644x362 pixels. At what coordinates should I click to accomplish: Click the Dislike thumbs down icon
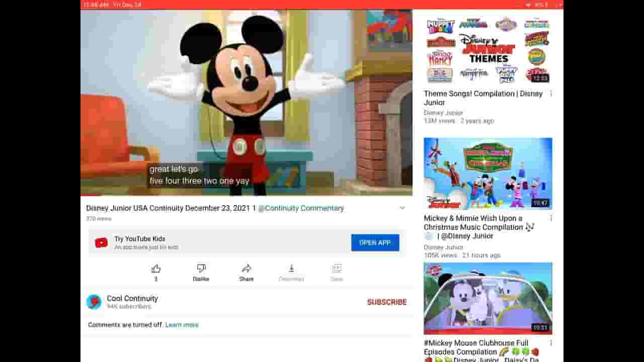coord(201,268)
